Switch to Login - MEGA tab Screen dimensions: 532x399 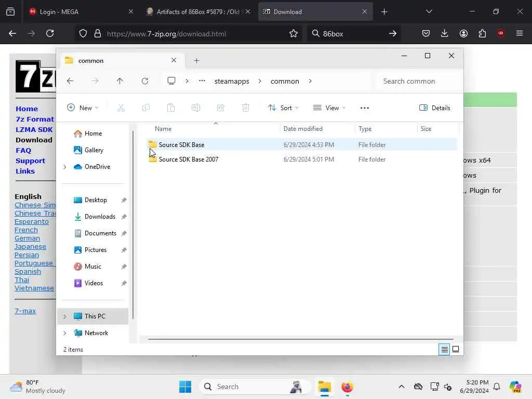[81, 11]
